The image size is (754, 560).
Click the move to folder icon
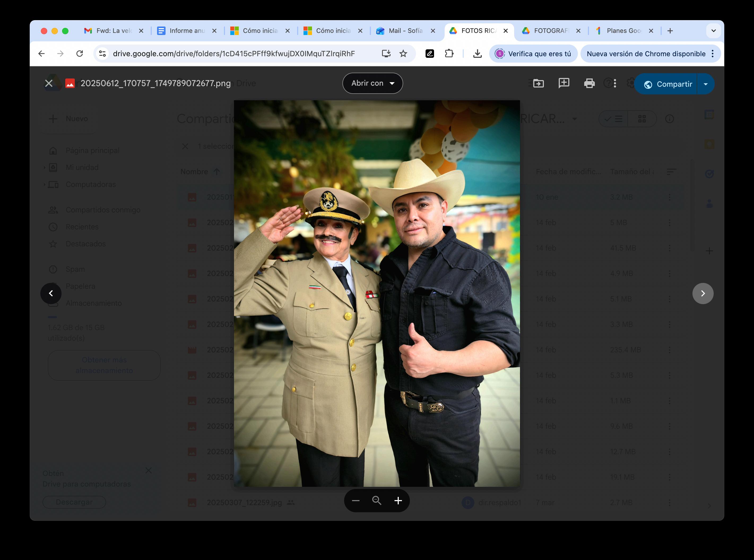tap(538, 83)
